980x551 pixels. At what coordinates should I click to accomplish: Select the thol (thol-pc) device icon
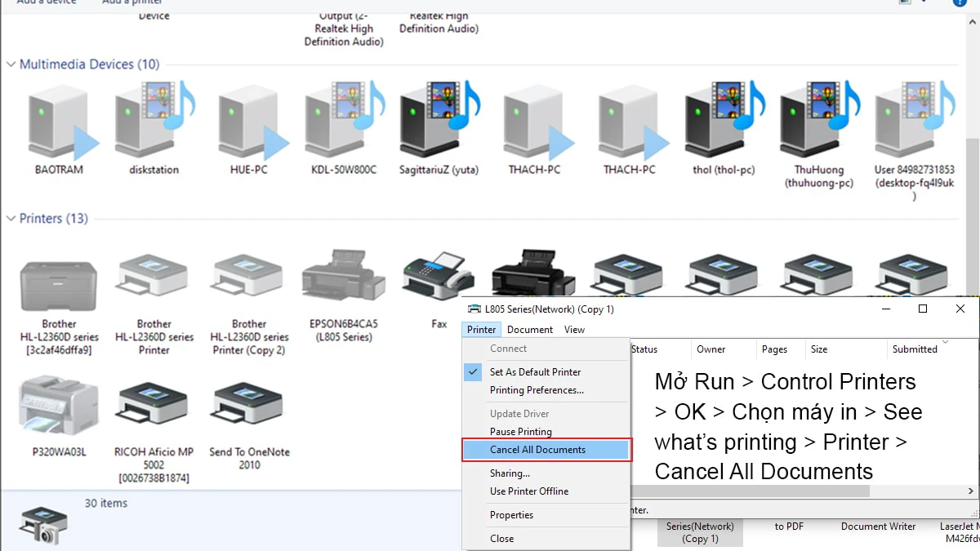pyautogui.click(x=724, y=121)
